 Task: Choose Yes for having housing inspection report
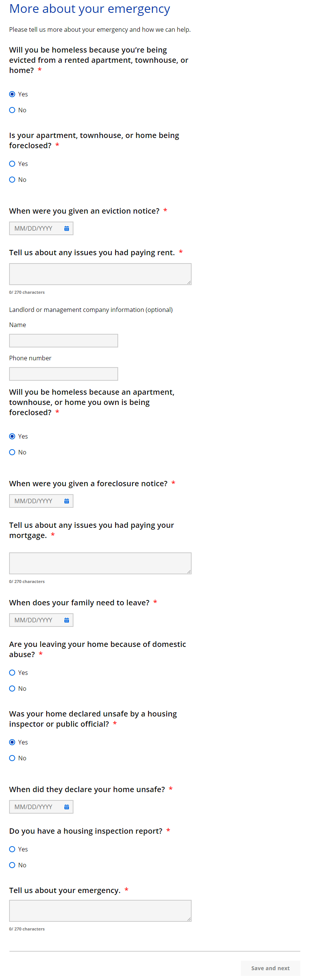[x=12, y=849]
